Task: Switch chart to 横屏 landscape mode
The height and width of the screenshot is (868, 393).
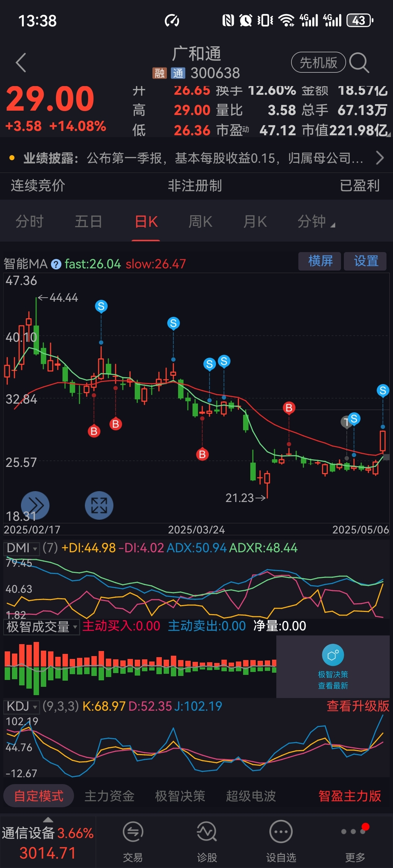Action: (x=320, y=261)
